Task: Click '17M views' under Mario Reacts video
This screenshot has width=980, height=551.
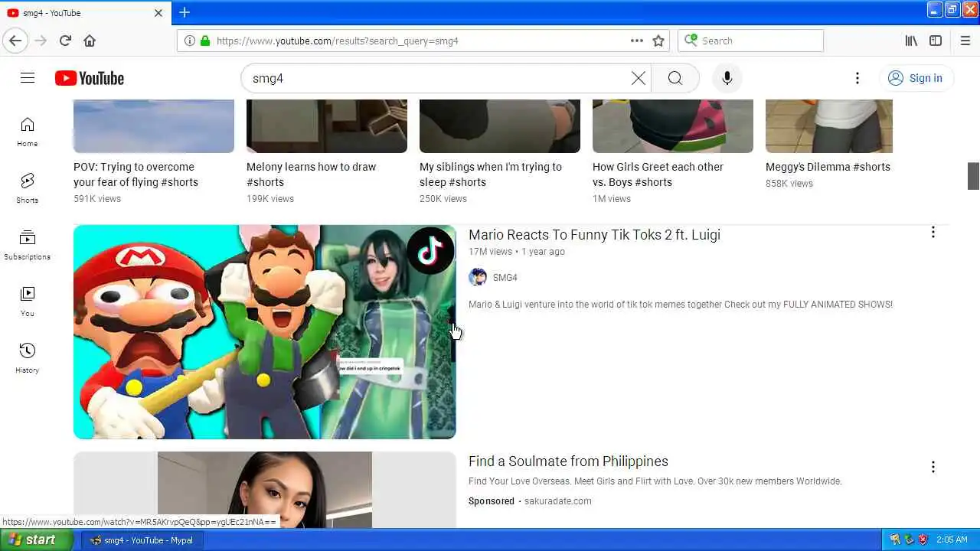Action: tap(490, 252)
